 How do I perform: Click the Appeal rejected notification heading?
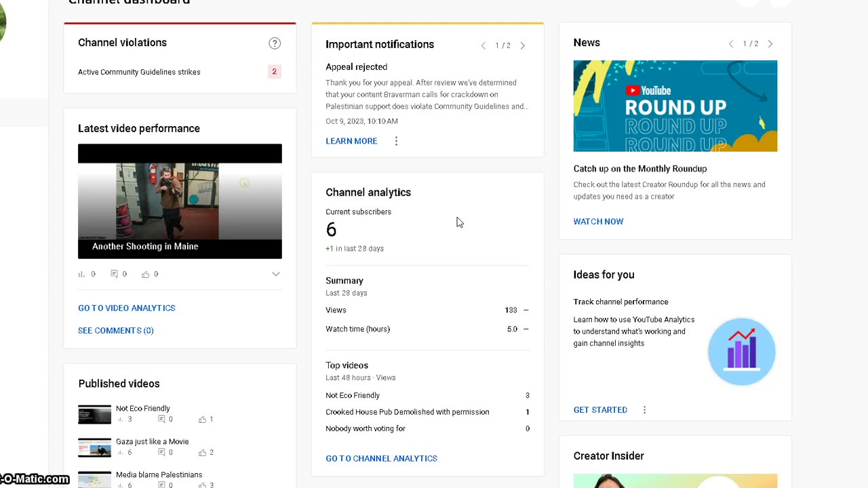357,67
